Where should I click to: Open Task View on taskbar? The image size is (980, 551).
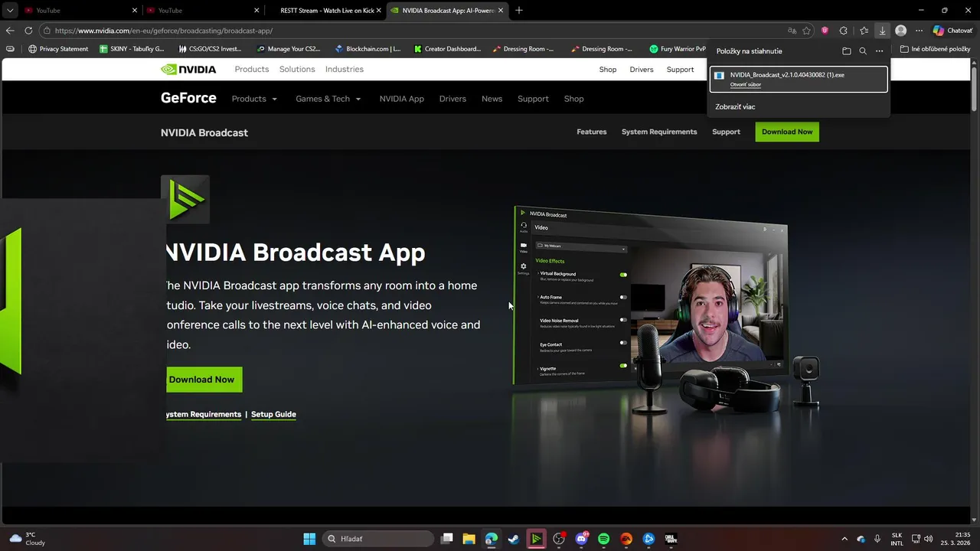pos(447,539)
